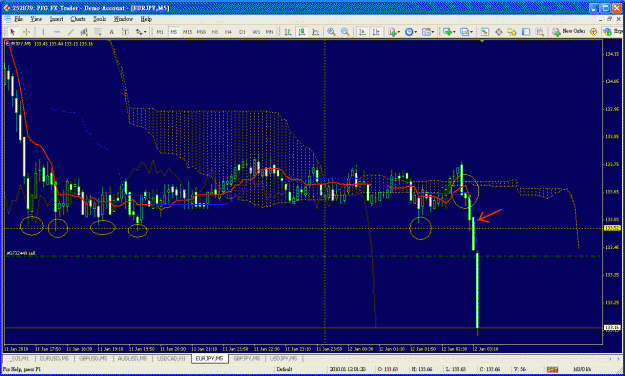Image resolution: width=625 pixels, height=376 pixels.
Task: Toggle Expert Advisors button
Action: coord(613,32)
